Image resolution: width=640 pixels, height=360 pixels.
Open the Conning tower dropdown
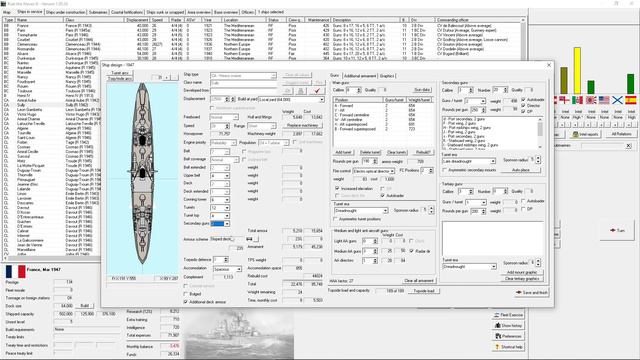coord(227,200)
